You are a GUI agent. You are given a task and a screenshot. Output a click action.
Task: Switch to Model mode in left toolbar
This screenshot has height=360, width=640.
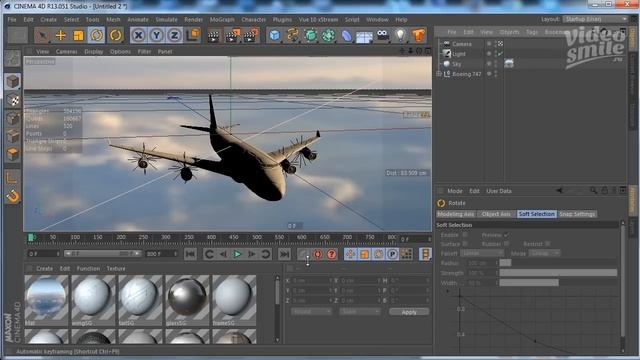[13, 81]
